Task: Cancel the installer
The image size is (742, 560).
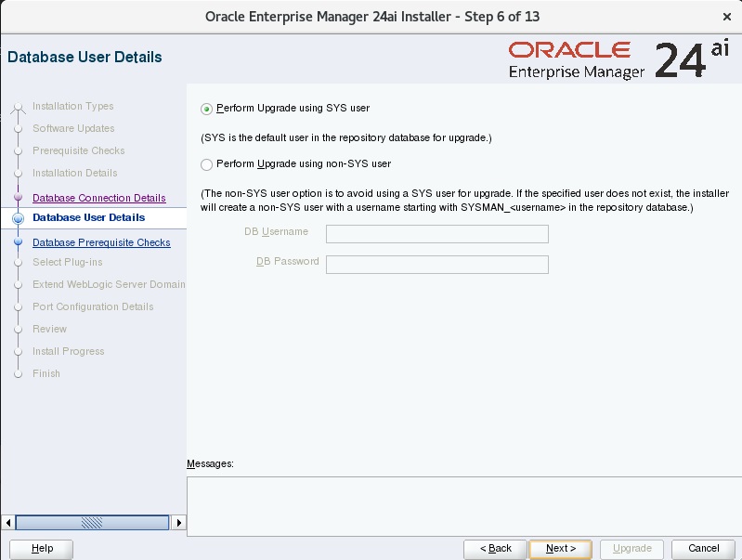Action: point(703,549)
